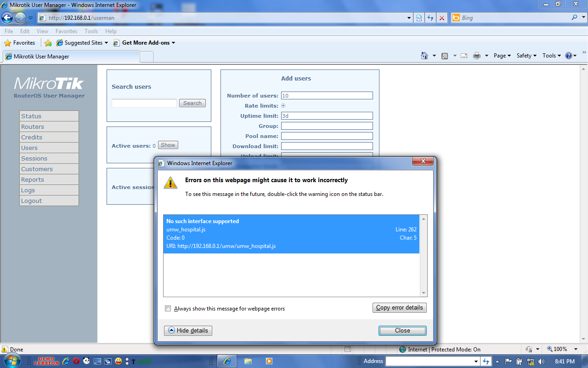This screenshot has width=588, height=368.
Task: Click the Go arrows next to taskbar Address box
Action: point(486,362)
